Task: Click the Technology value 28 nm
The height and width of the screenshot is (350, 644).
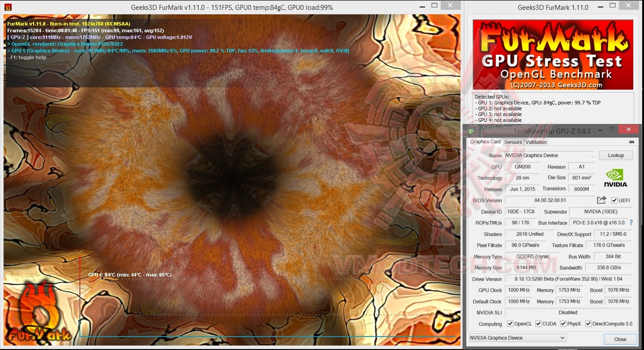Action: [x=523, y=178]
